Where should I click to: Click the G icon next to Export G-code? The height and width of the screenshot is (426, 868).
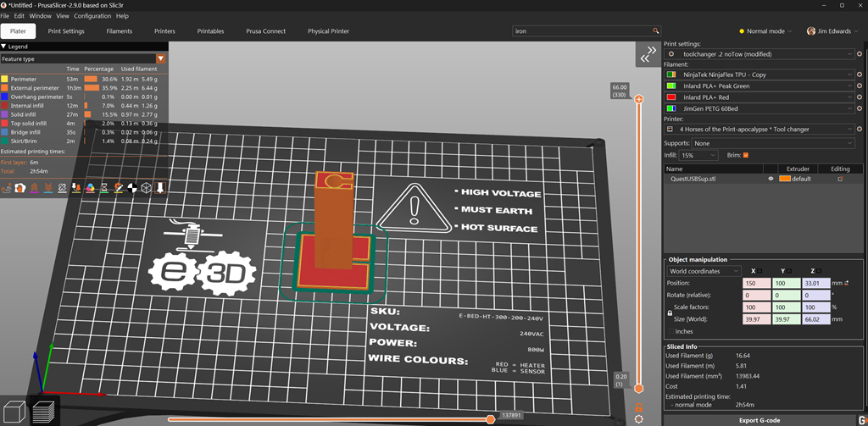862,420
